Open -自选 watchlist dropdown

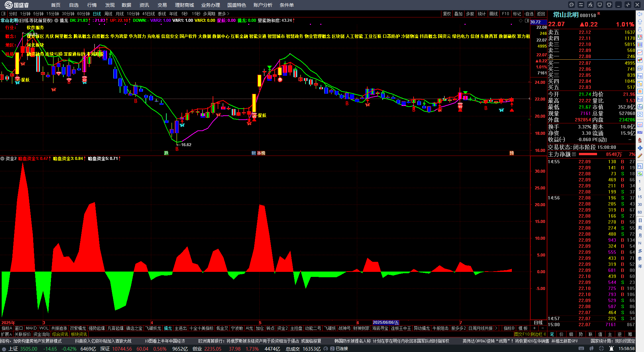(x=529, y=14)
